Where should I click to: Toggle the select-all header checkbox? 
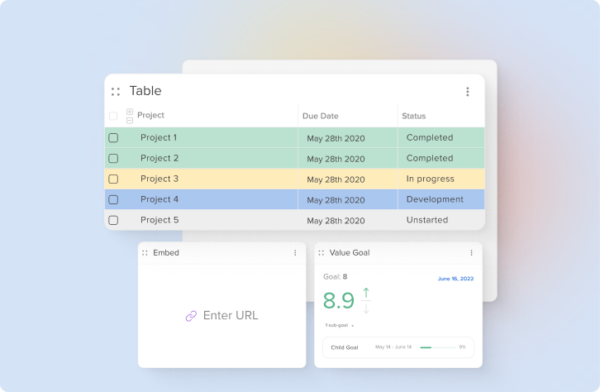[113, 116]
